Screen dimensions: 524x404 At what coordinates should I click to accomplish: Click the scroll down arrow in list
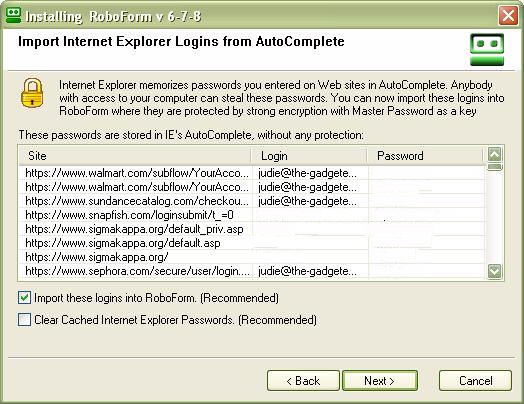coord(495,271)
